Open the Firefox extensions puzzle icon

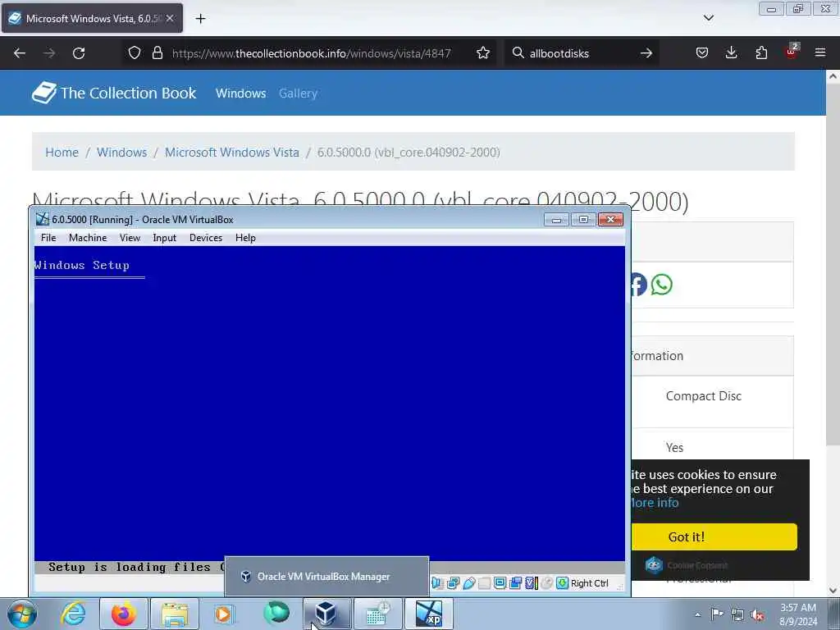(x=761, y=53)
